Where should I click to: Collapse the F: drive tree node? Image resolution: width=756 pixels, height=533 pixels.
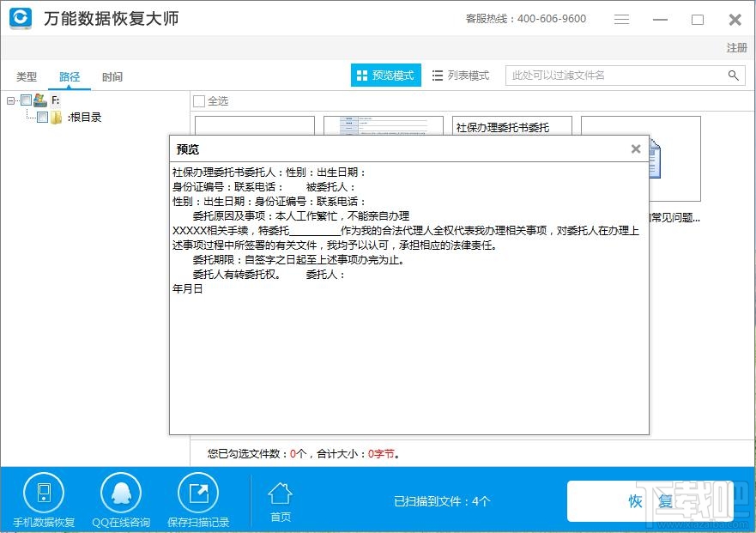(10, 100)
